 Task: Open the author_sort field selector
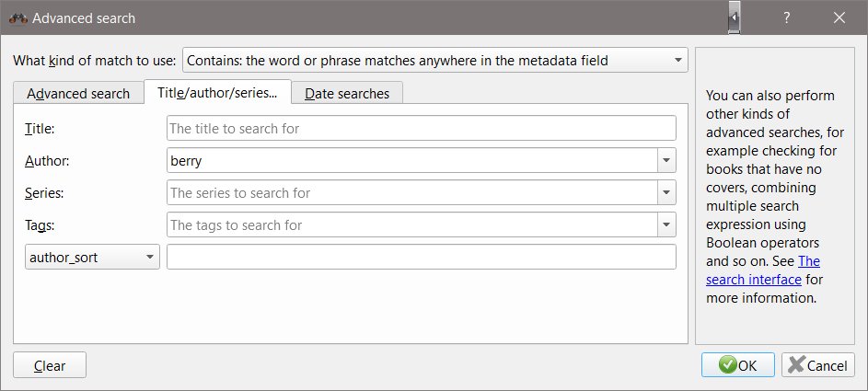point(92,258)
